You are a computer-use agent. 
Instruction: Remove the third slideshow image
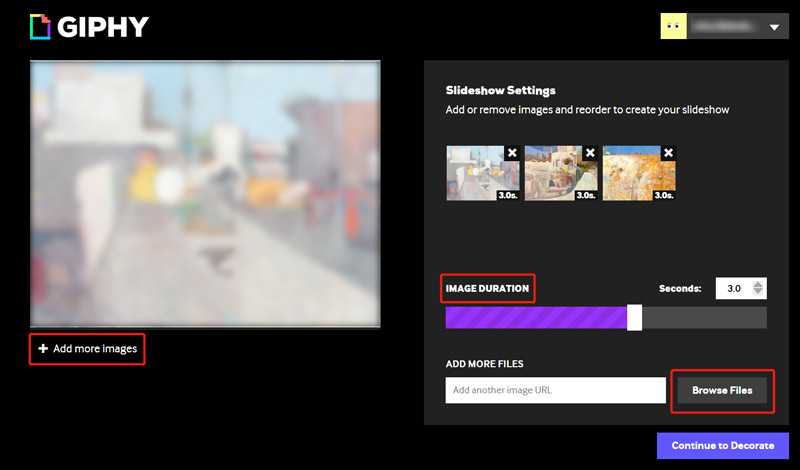click(668, 153)
